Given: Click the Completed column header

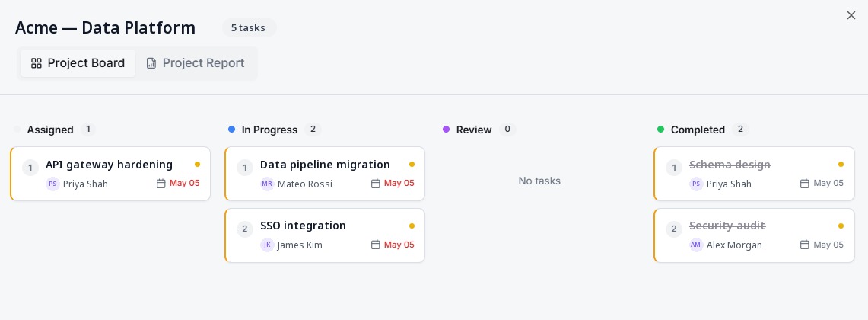Looking at the screenshot, I should pyautogui.click(x=698, y=130).
